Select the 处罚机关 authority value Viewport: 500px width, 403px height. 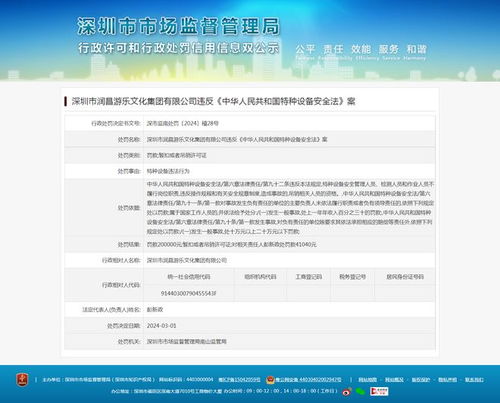[187, 342]
